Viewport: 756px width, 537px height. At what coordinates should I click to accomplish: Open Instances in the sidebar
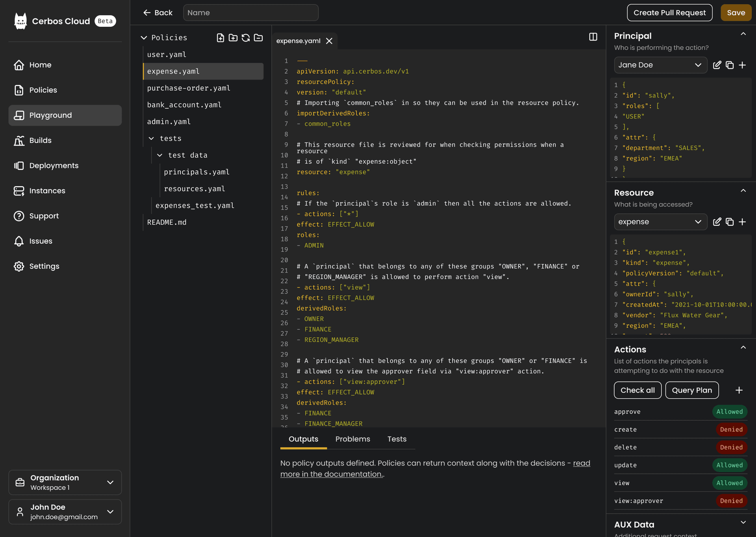[x=65, y=191]
